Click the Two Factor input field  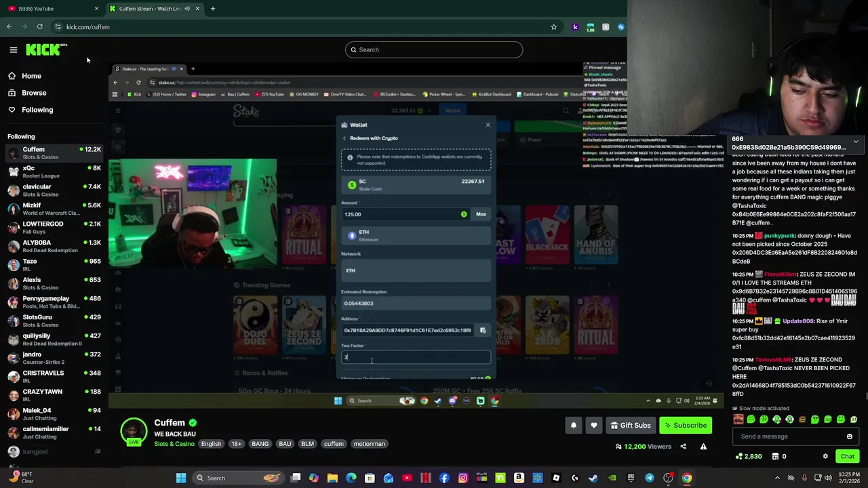pyautogui.click(x=416, y=357)
